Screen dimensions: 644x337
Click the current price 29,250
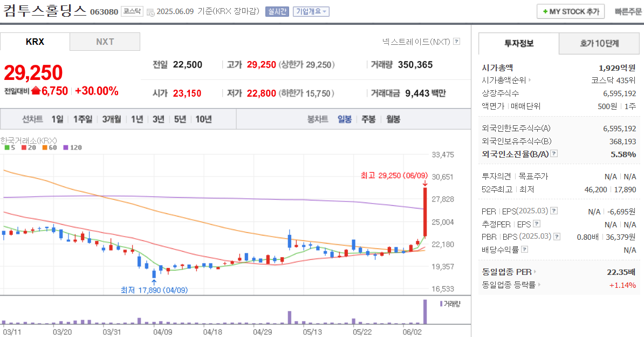coord(33,72)
